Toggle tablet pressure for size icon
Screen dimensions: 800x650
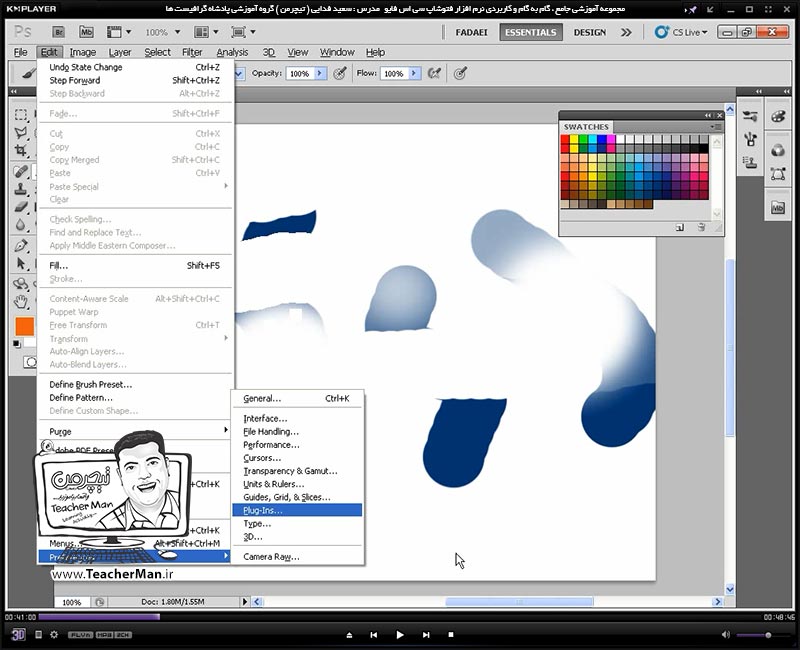[460, 73]
